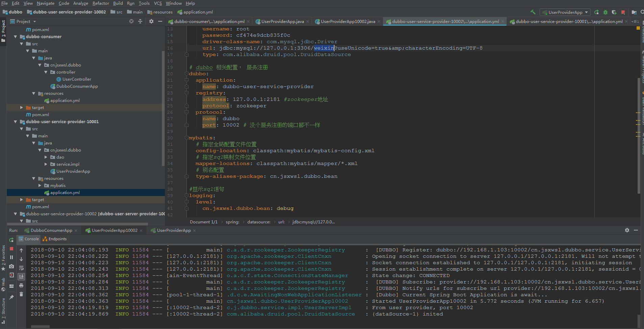Click the 'resources' navigation bar item
644x329 pixels.
coord(160,12)
